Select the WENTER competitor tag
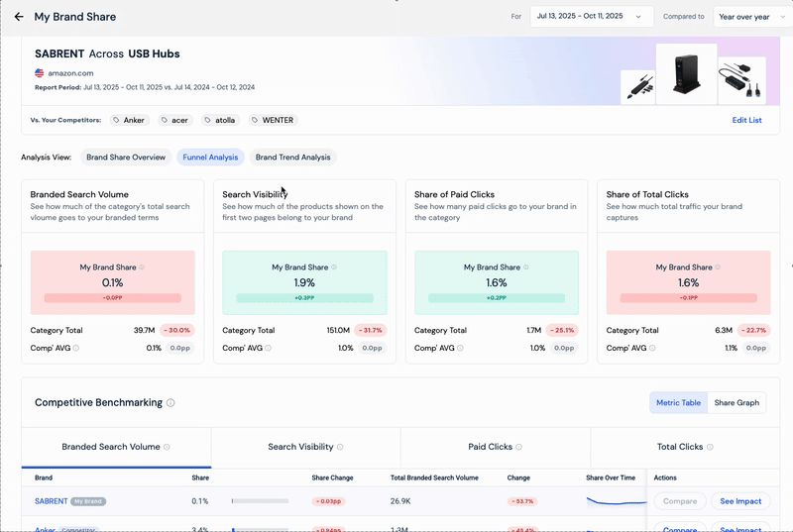 coord(274,120)
